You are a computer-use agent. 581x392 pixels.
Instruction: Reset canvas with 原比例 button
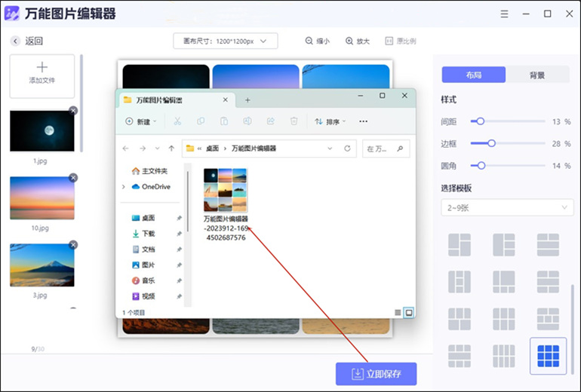401,41
